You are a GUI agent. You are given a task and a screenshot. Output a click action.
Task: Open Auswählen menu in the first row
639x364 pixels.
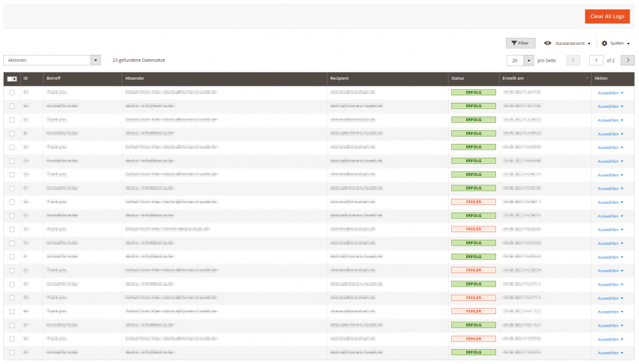click(x=610, y=93)
